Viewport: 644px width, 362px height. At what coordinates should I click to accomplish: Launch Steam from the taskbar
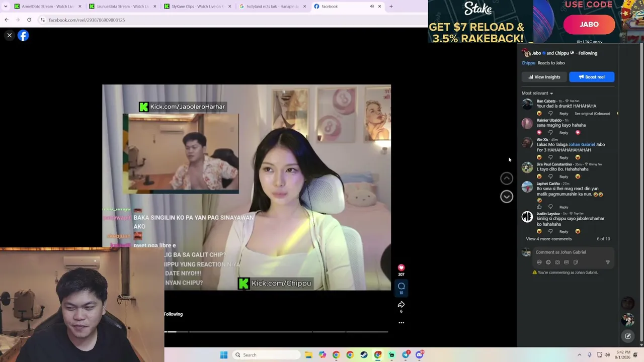click(x=364, y=355)
